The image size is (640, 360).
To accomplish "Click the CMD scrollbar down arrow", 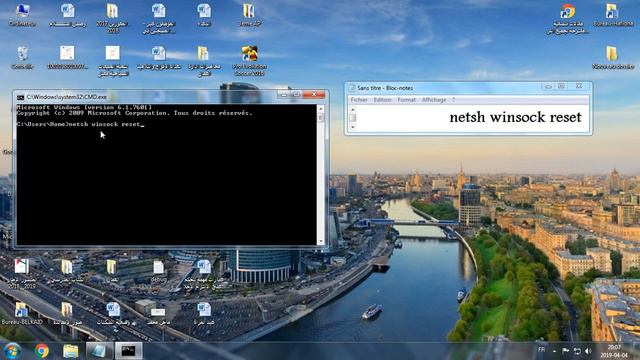I will (320, 241).
